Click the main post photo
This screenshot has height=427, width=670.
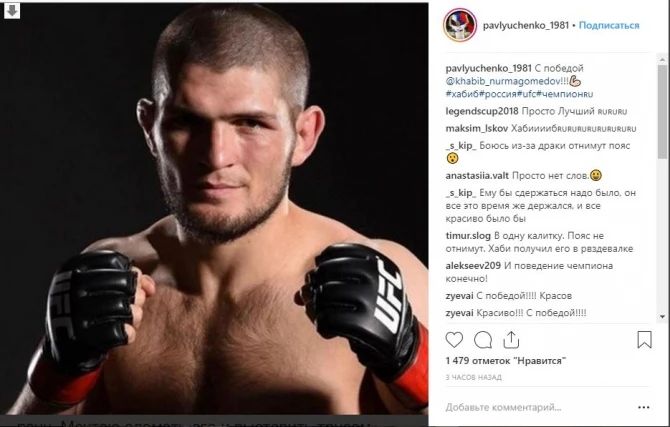[x=214, y=209]
